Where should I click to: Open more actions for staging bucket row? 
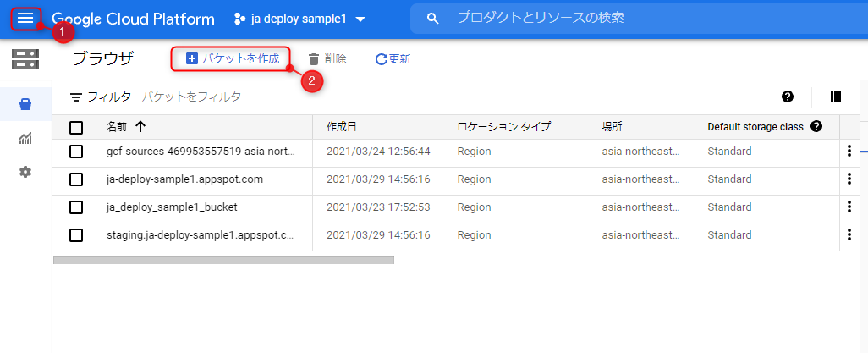tap(849, 235)
